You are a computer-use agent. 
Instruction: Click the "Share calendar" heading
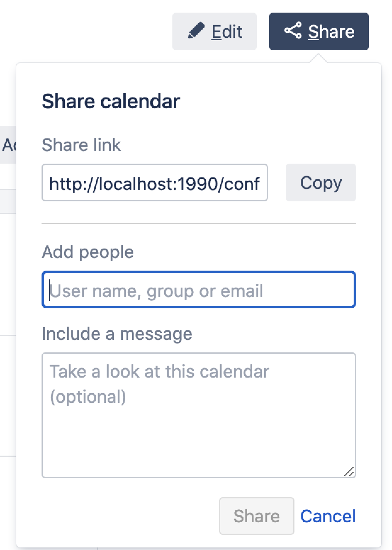click(x=111, y=101)
